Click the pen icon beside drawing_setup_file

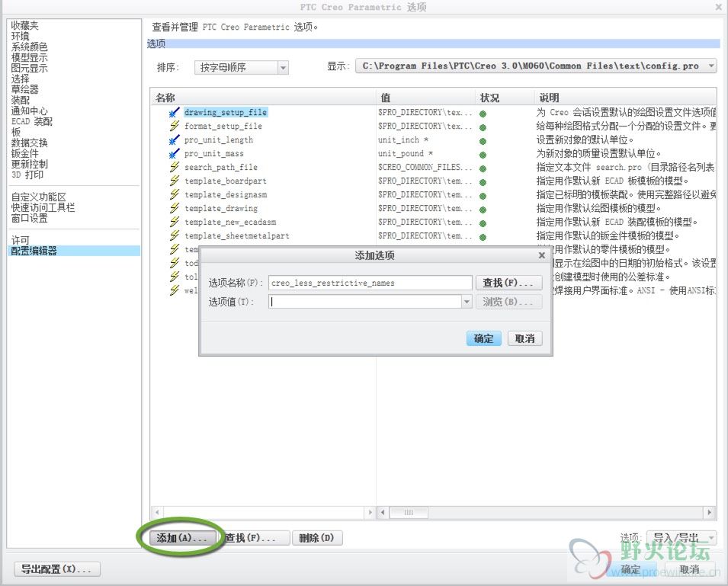[174, 112]
